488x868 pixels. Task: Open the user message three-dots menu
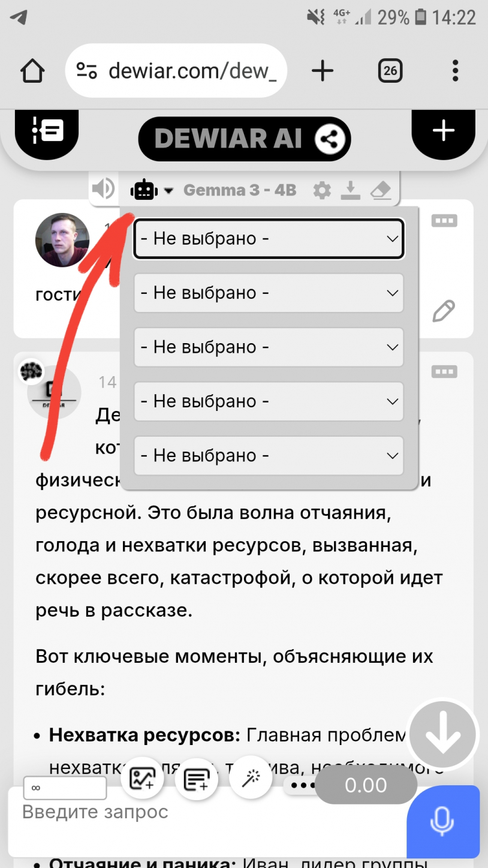point(444,221)
